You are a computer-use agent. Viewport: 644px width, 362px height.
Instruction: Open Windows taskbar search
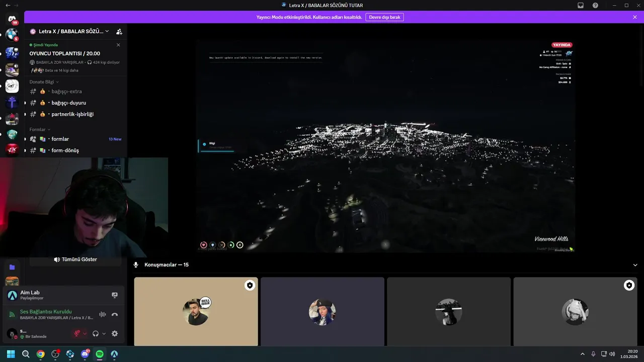pyautogui.click(x=26, y=354)
